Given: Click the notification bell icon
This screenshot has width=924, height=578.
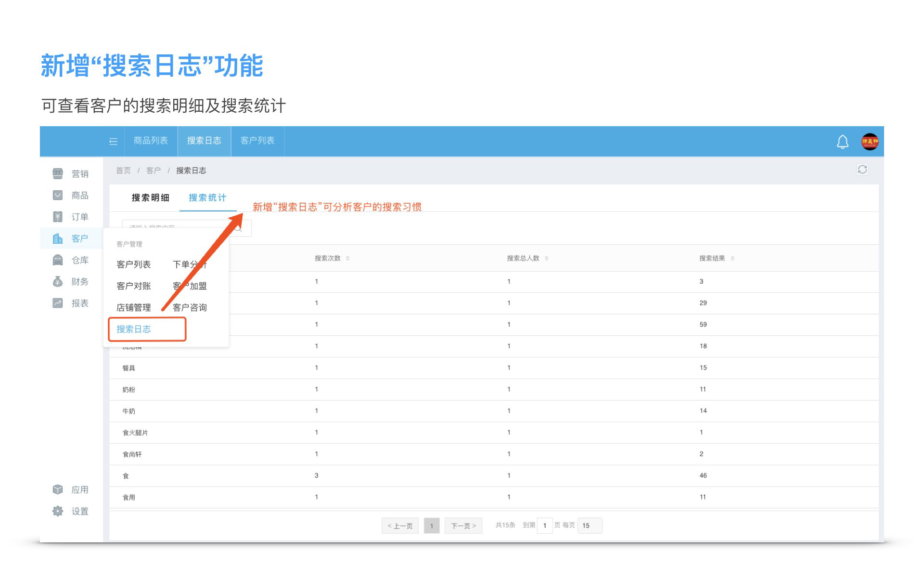Looking at the screenshot, I should click(842, 142).
